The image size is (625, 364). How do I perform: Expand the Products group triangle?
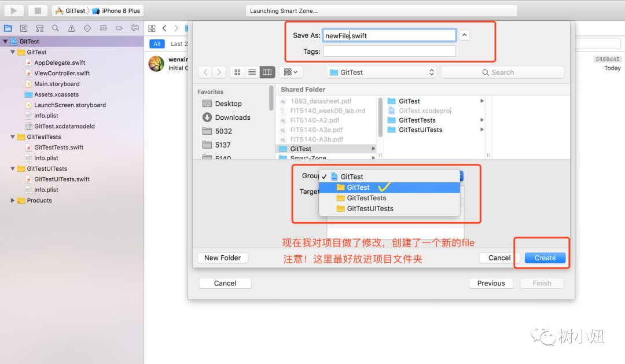click(13, 201)
